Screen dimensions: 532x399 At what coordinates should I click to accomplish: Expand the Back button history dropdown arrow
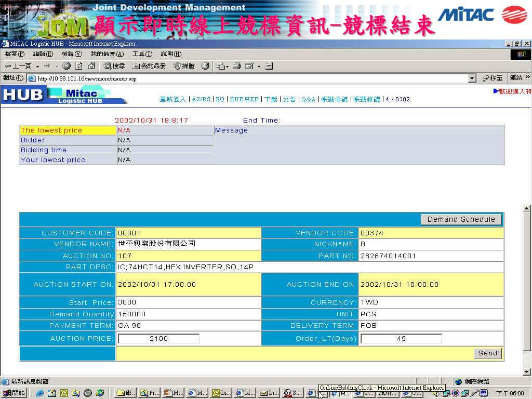tap(37, 66)
